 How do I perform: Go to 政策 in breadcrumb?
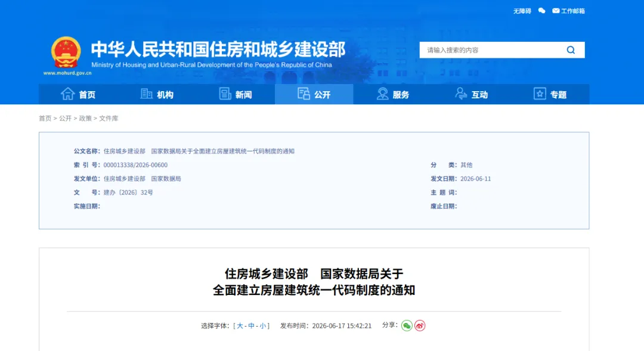(x=85, y=118)
